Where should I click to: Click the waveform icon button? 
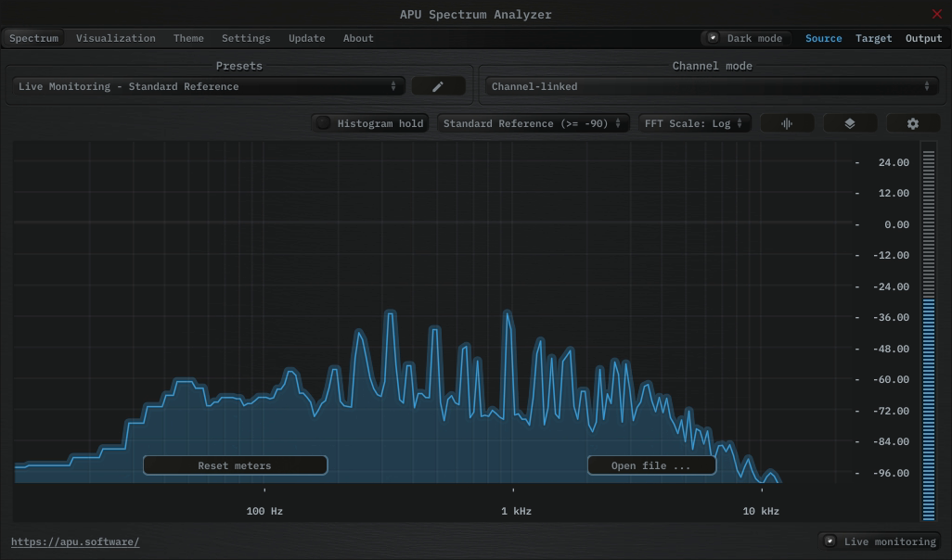(787, 123)
